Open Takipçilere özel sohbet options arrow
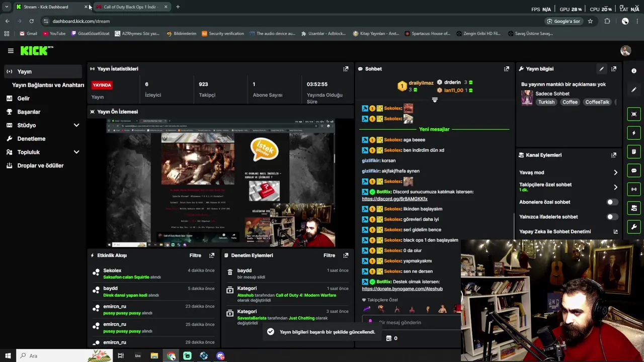 (x=615, y=187)
